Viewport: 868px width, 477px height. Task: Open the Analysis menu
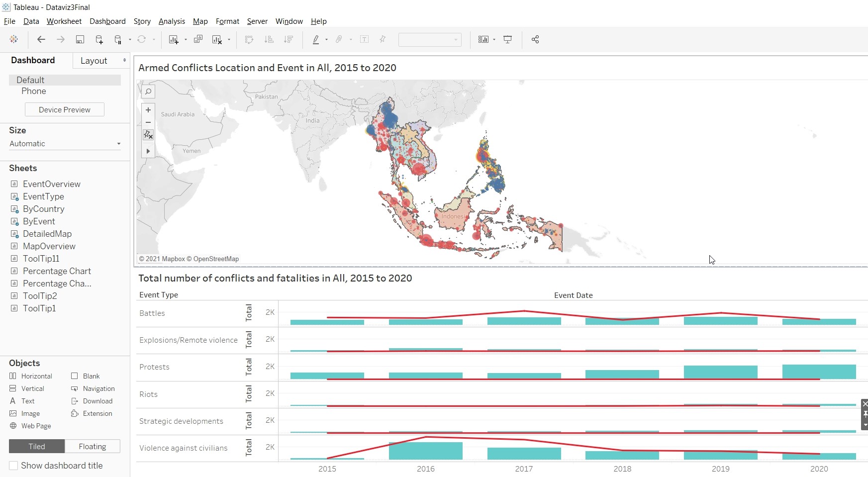[172, 21]
